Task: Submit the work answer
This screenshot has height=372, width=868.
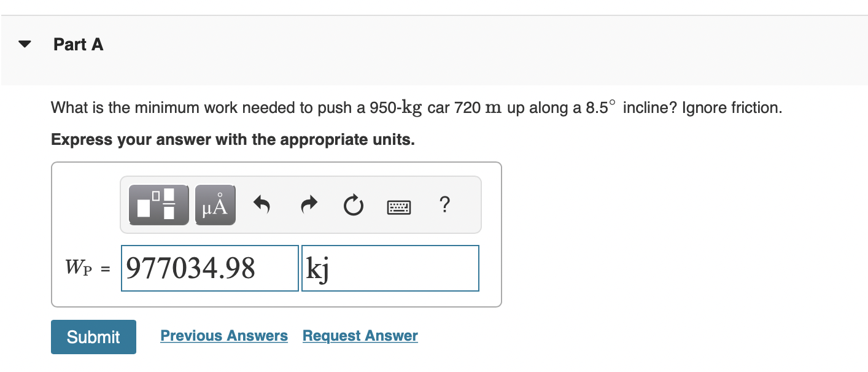Action: (93, 336)
